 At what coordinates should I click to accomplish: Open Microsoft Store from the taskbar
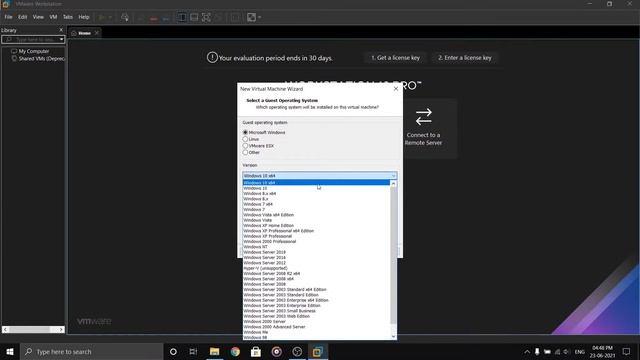click(256, 351)
